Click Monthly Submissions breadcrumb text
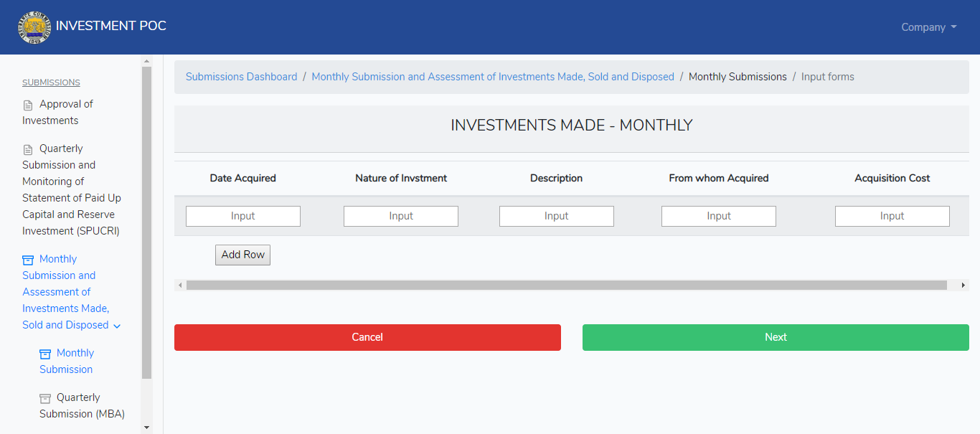 pyautogui.click(x=738, y=77)
